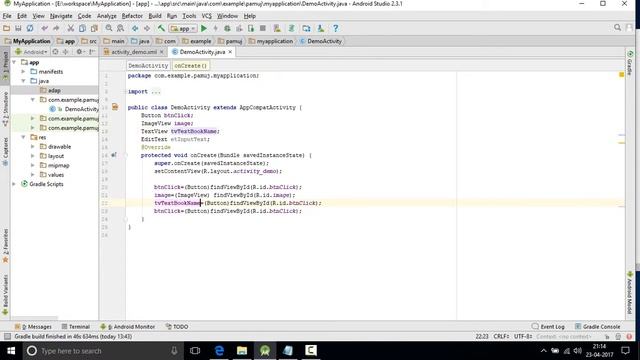
Task: Click the Find magnifier icon
Action: click(x=109, y=28)
